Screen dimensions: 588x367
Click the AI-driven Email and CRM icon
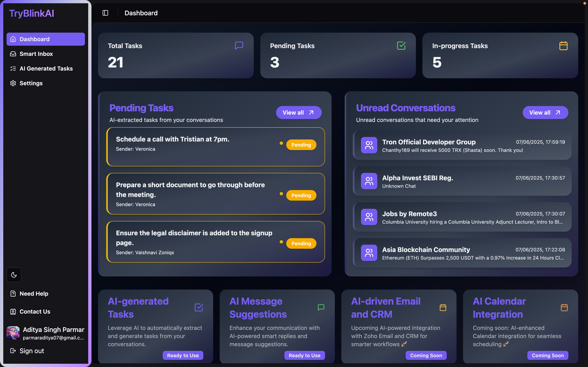[x=443, y=307]
